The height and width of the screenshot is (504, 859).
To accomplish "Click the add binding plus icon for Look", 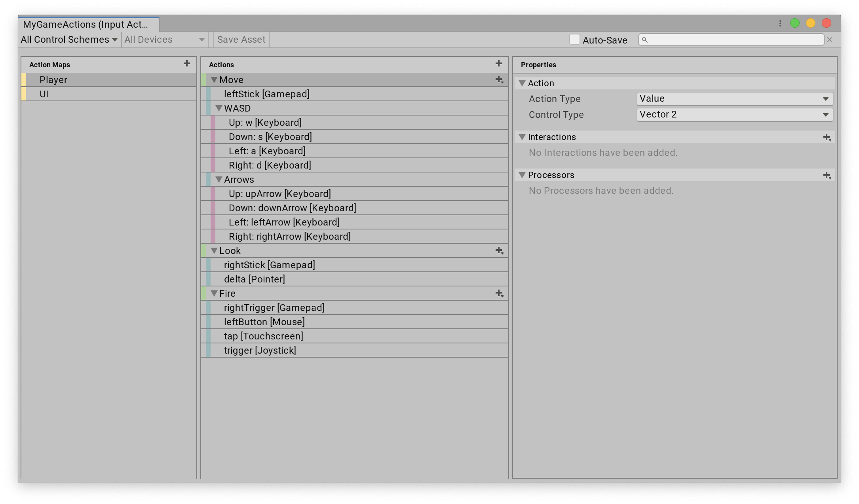I will click(x=500, y=250).
